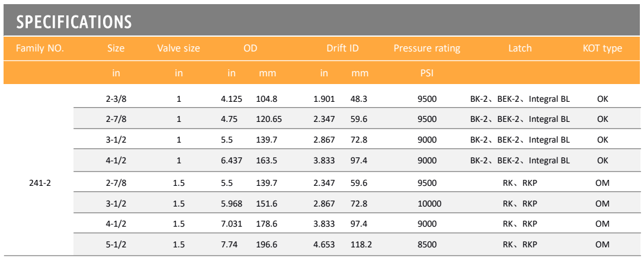The image size is (644, 261).
Task: Click the OD value 4.125 inches
Action: coord(232,99)
